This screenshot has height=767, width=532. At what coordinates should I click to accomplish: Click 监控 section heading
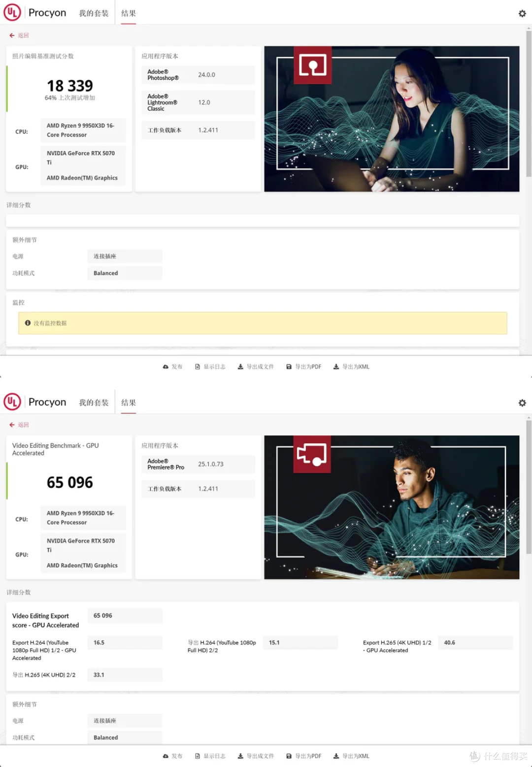[18, 302]
